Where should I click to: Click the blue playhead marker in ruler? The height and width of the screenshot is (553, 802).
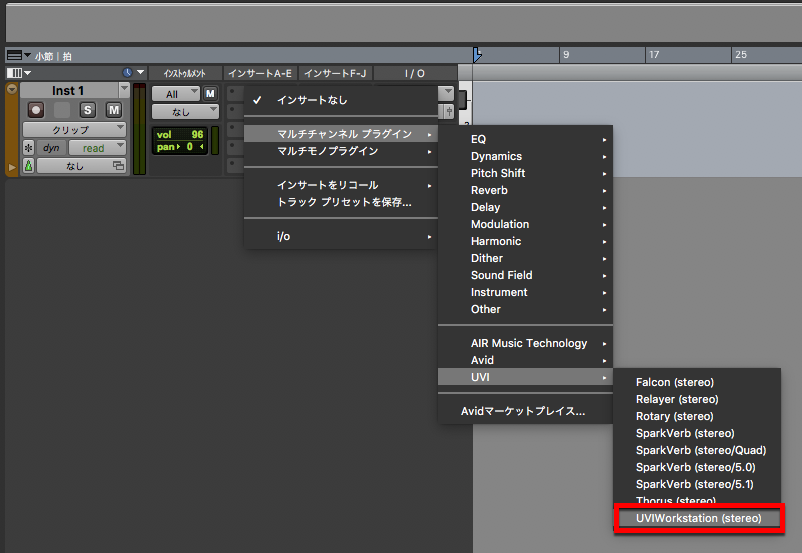point(477,55)
